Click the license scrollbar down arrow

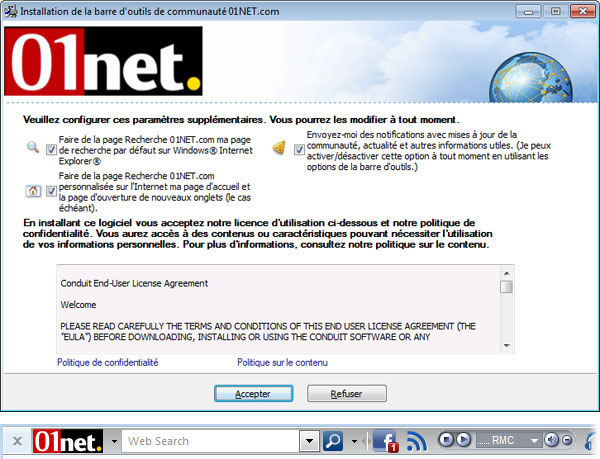click(x=506, y=345)
